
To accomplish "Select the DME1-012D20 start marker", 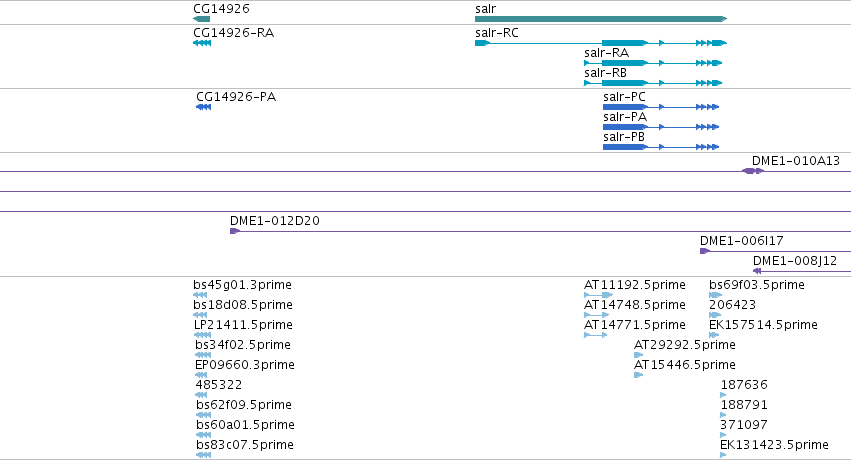I will pyautogui.click(x=235, y=231).
